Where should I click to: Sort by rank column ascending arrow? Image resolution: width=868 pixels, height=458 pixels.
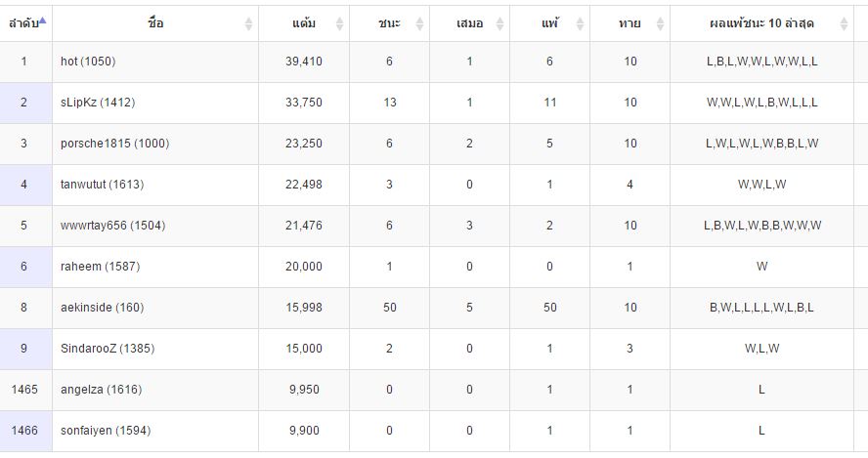coord(43,21)
